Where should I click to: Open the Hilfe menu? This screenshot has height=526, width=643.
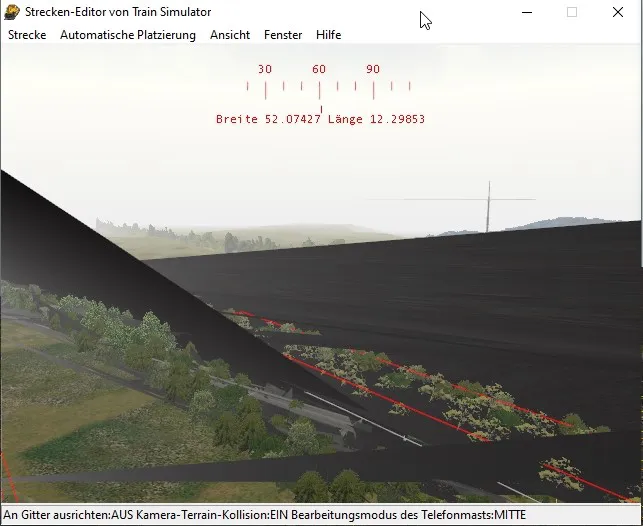coord(328,35)
